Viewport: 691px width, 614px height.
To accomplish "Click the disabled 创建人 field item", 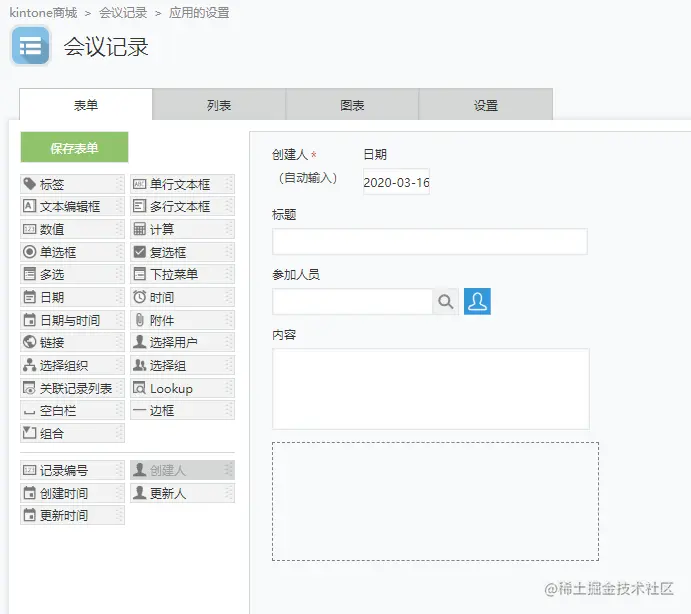I will [182, 470].
